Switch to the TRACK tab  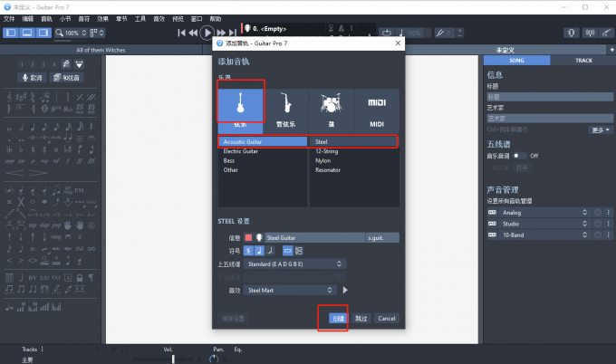(583, 60)
